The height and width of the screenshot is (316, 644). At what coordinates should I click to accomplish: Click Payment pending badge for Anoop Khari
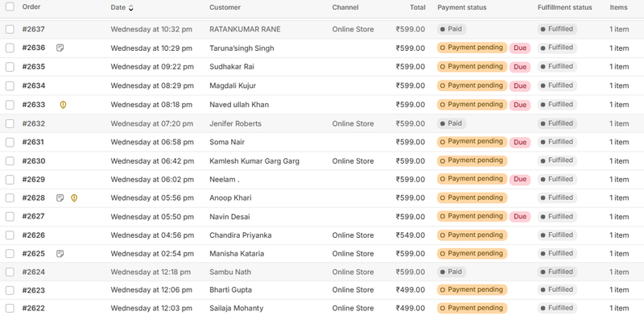click(x=473, y=198)
